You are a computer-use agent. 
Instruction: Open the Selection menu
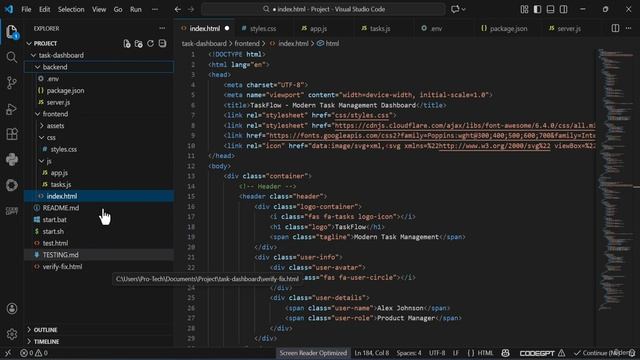coord(71,9)
